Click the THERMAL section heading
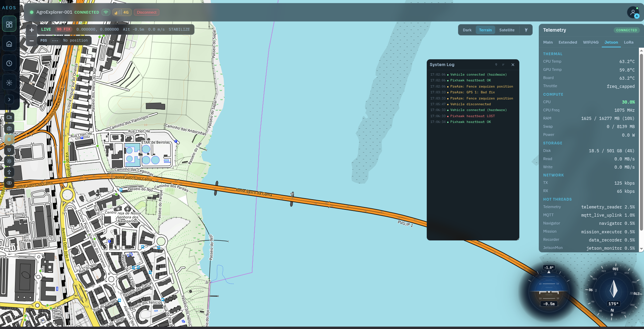This screenshot has height=329, width=644. [x=553, y=54]
